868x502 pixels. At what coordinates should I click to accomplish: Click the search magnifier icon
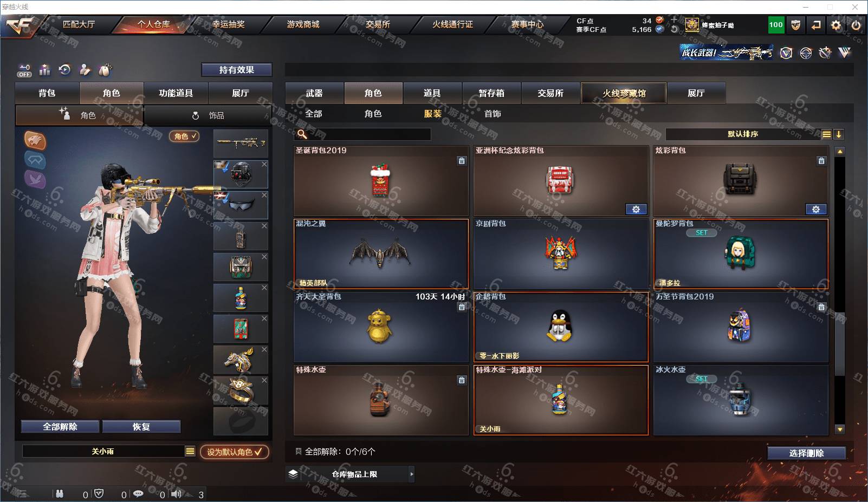pos(302,134)
